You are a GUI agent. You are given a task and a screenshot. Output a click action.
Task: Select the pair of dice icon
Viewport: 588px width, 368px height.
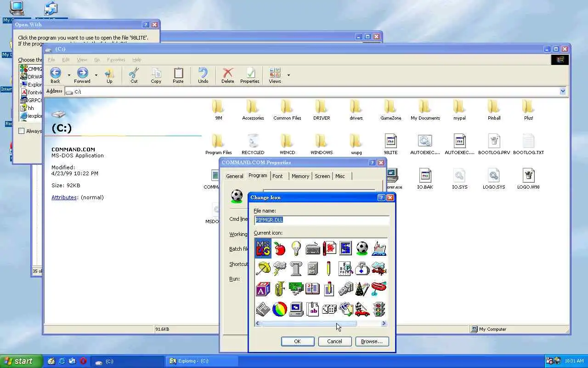[x=329, y=309]
